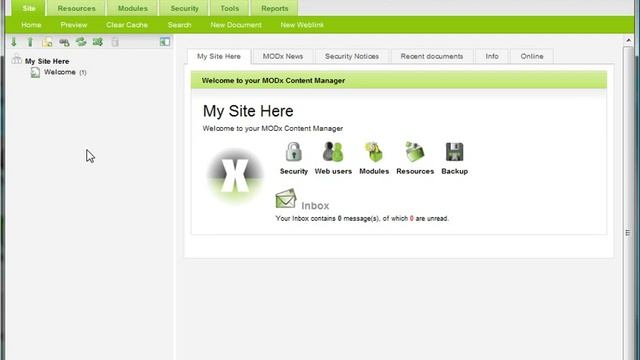The height and width of the screenshot is (360, 640).
Task: Open Backup via the floppy disk icon
Action: click(454, 152)
